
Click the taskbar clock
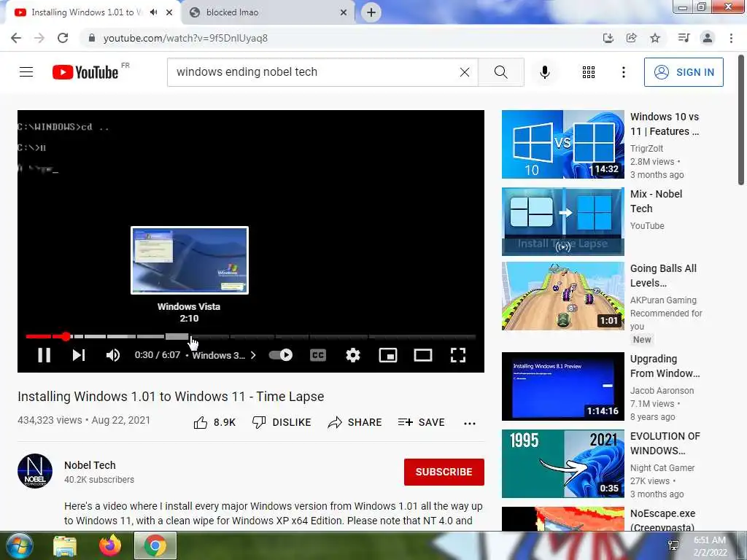[710, 546]
